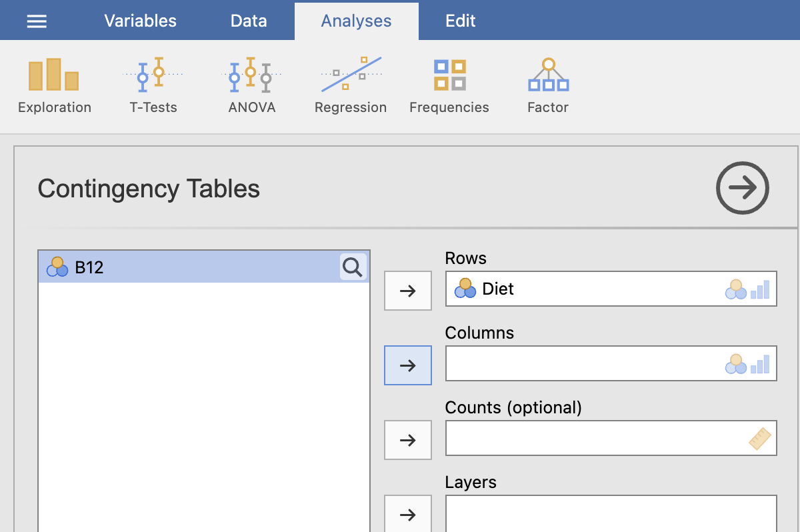
Task: Open the Regression analyses menu
Action: [351, 85]
